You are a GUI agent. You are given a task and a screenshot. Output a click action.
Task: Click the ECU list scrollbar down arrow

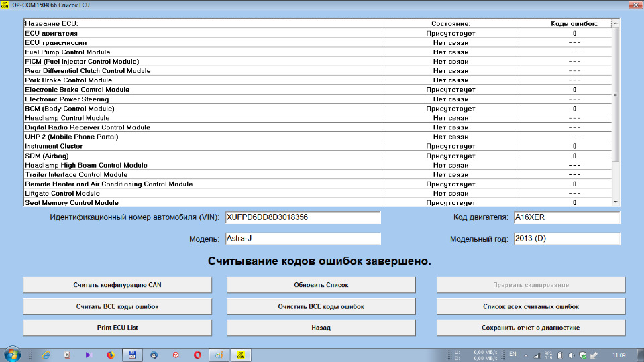point(616,202)
